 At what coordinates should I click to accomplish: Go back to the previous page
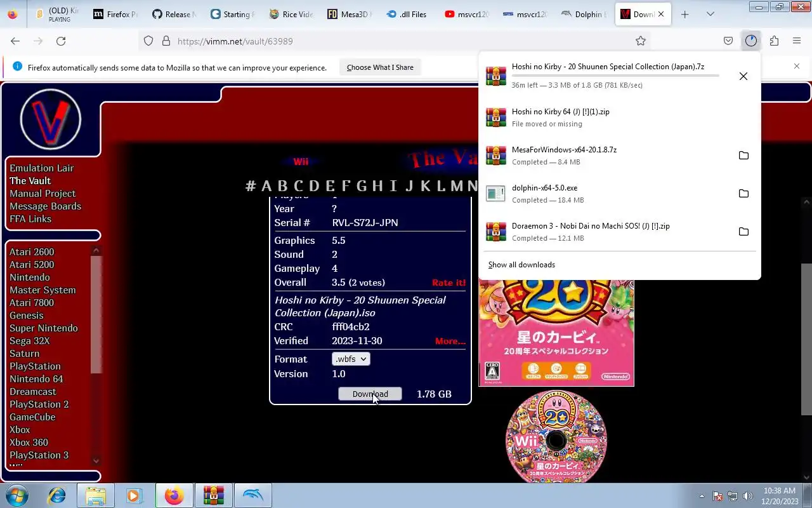[x=15, y=41]
